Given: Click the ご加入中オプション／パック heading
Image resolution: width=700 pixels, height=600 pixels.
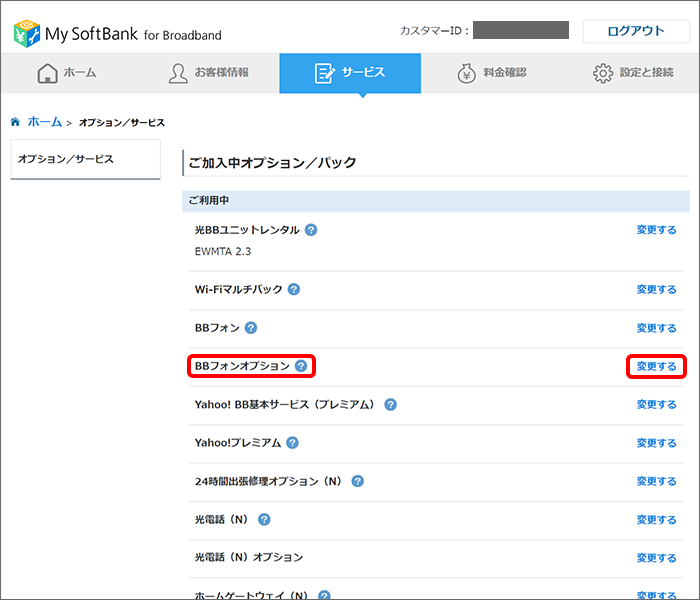Looking at the screenshot, I should (272, 162).
